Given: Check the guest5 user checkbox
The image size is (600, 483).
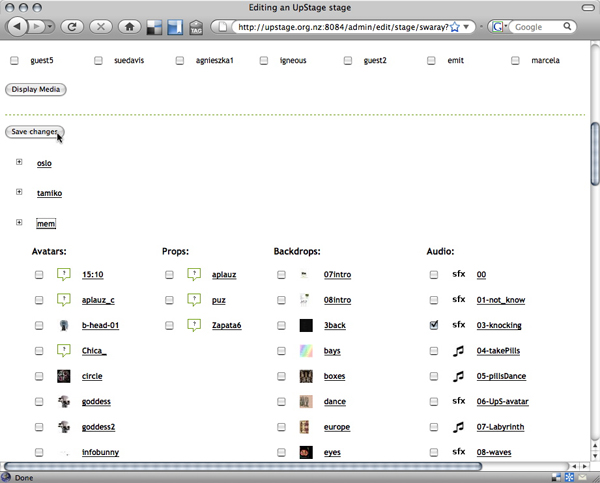Looking at the screenshot, I should point(14,60).
